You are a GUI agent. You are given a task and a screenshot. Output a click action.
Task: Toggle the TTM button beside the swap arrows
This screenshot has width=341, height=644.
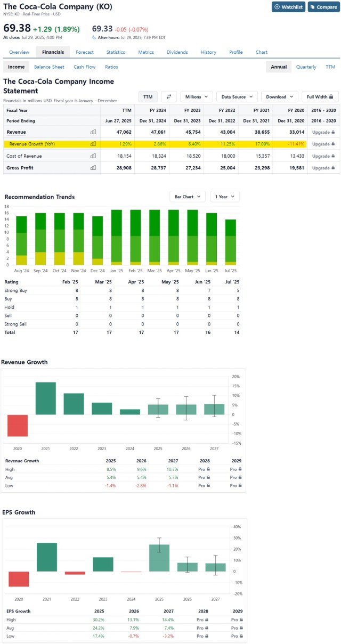148,97
